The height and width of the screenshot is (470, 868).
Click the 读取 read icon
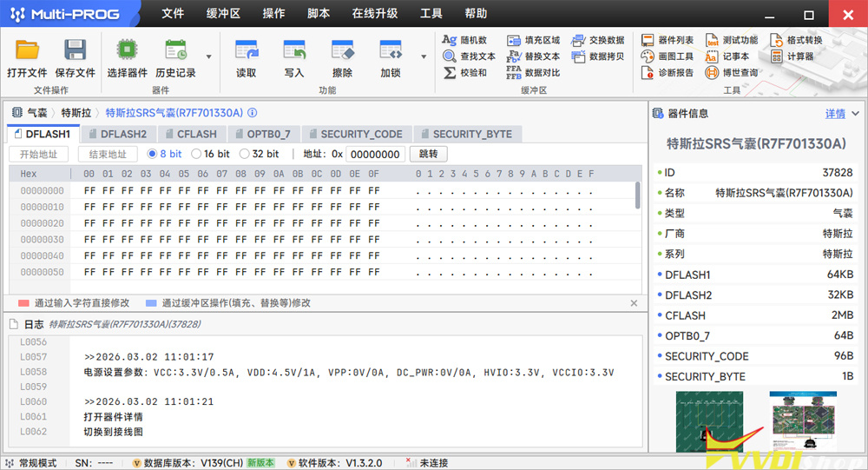[x=247, y=51]
